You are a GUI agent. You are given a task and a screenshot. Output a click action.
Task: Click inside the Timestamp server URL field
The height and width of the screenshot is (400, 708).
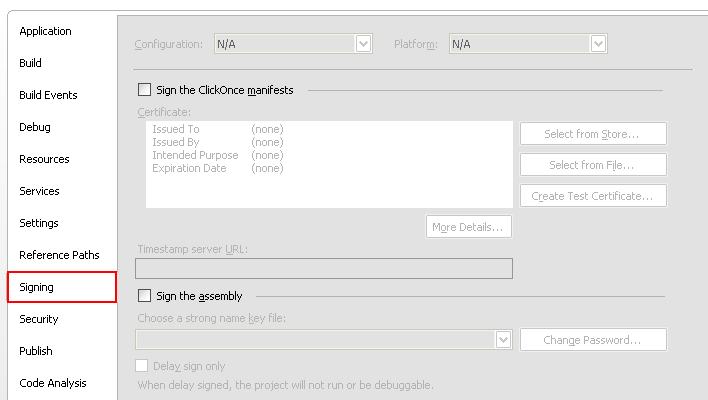pos(324,268)
